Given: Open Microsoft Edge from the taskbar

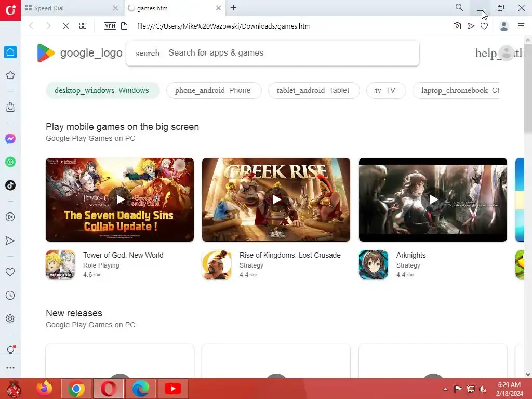Looking at the screenshot, I should pos(140,389).
